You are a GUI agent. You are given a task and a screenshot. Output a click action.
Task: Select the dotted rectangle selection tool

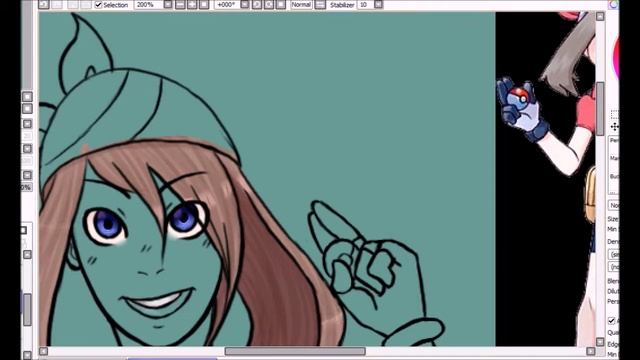coord(615,114)
